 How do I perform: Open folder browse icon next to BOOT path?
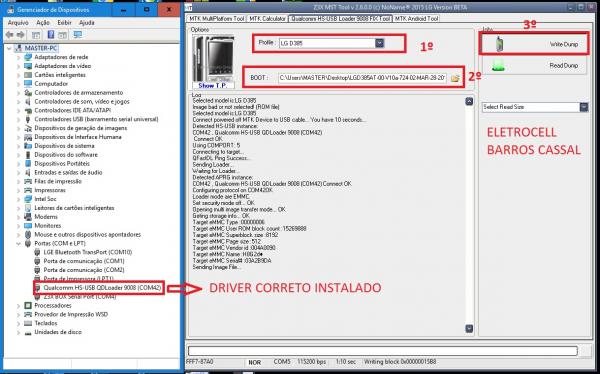455,78
